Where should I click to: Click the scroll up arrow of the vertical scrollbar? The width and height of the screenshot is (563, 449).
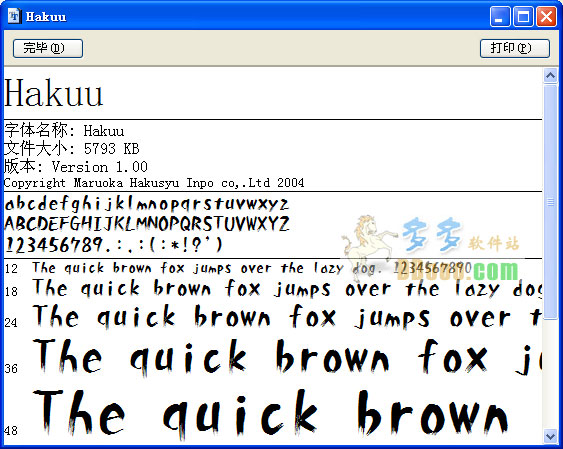point(550,75)
